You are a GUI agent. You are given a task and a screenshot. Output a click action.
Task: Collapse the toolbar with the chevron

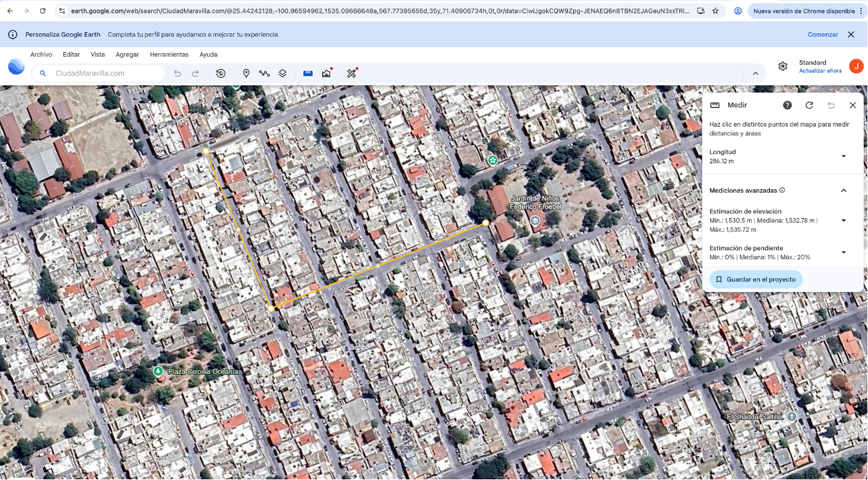[x=755, y=73]
